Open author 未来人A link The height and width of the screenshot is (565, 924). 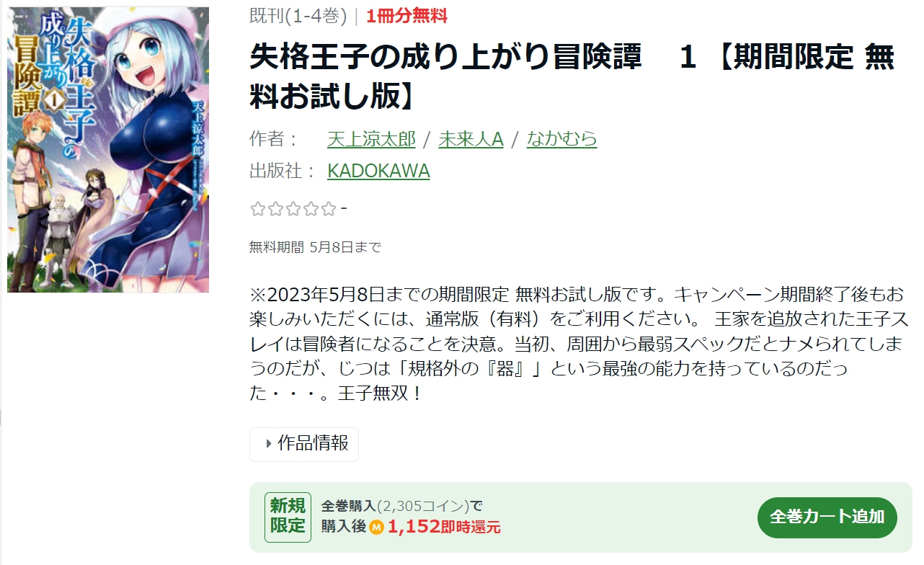coord(471,139)
